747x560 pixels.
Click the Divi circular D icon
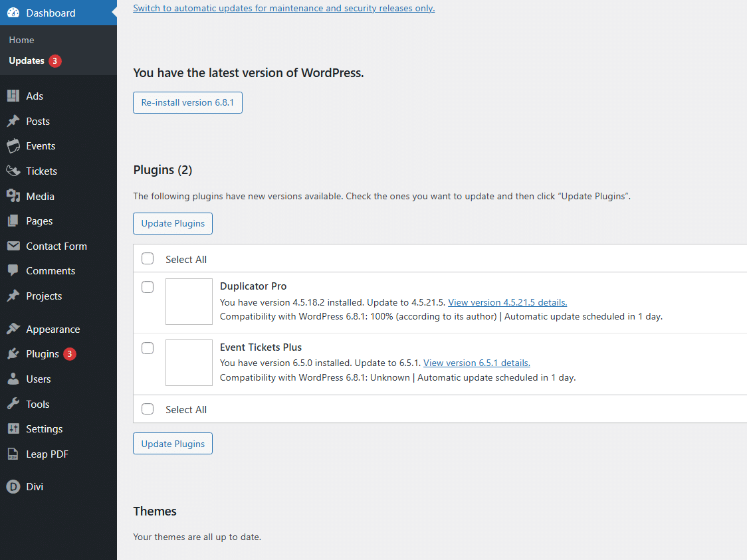(x=13, y=487)
